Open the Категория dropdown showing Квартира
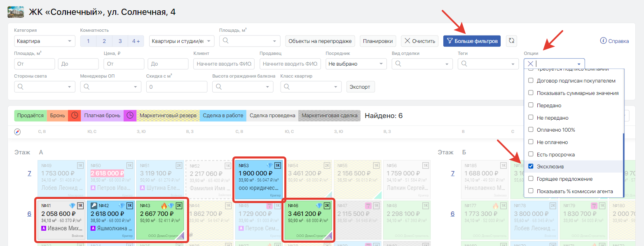This screenshot has height=246, width=644. 45,41
